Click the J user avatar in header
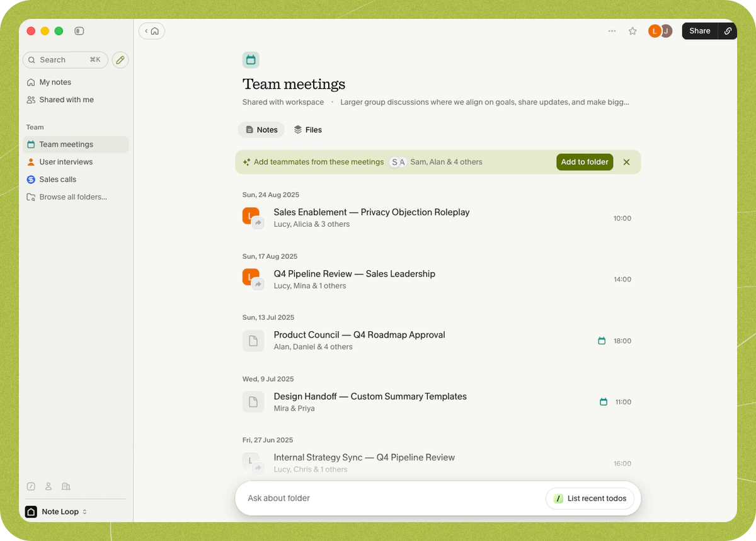The height and width of the screenshot is (541, 756). click(667, 31)
